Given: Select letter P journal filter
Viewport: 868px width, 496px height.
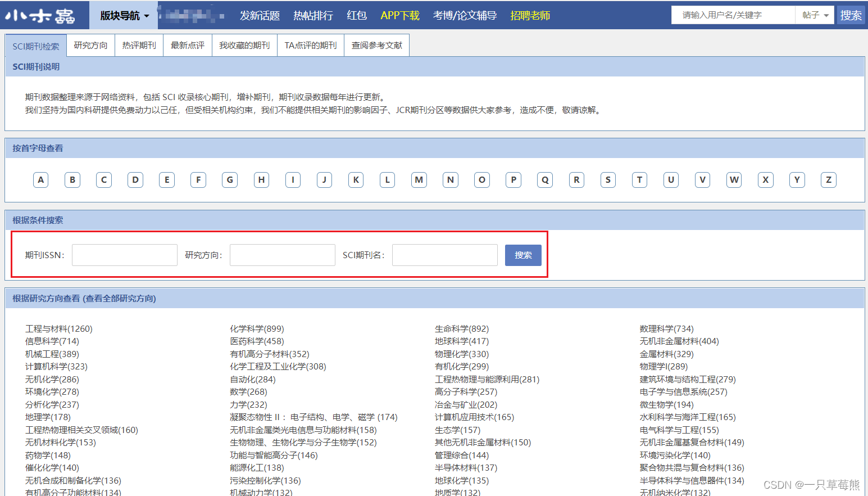Looking at the screenshot, I should [x=513, y=180].
